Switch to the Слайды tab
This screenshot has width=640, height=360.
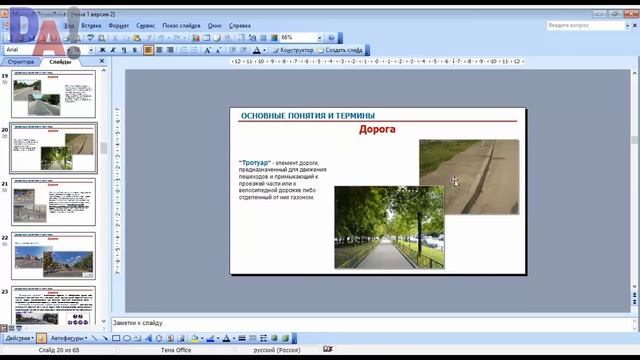[x=60, y=62]
